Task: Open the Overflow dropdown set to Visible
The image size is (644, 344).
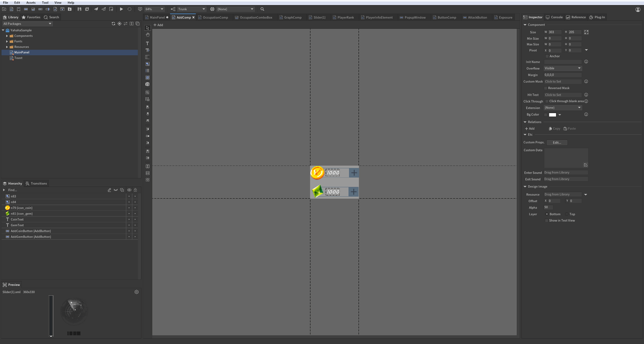Action: pos(562,68)
